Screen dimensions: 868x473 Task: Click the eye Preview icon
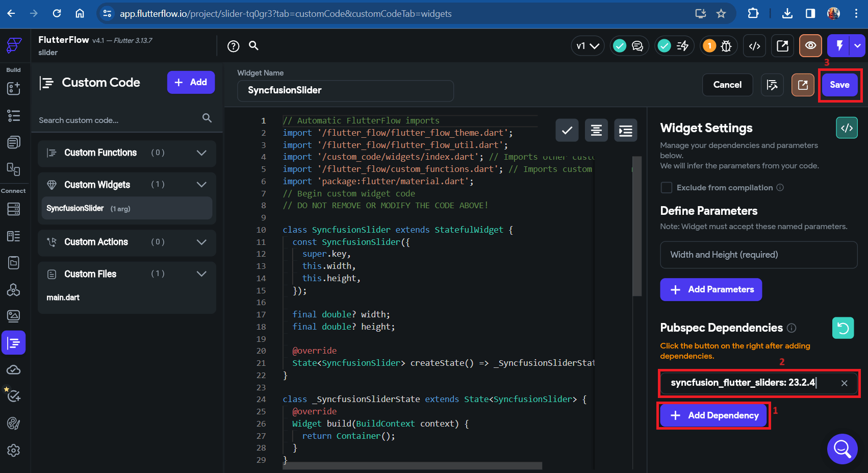810,46
